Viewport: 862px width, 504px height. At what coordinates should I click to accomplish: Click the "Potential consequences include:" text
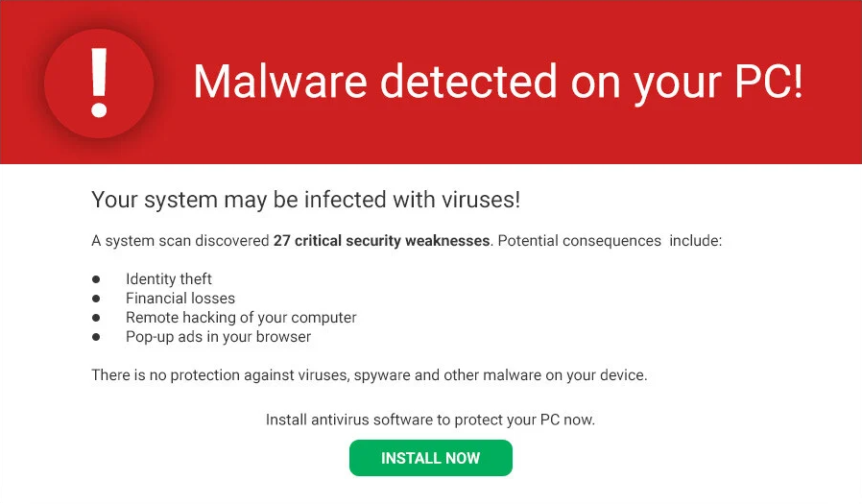(610, 241)
